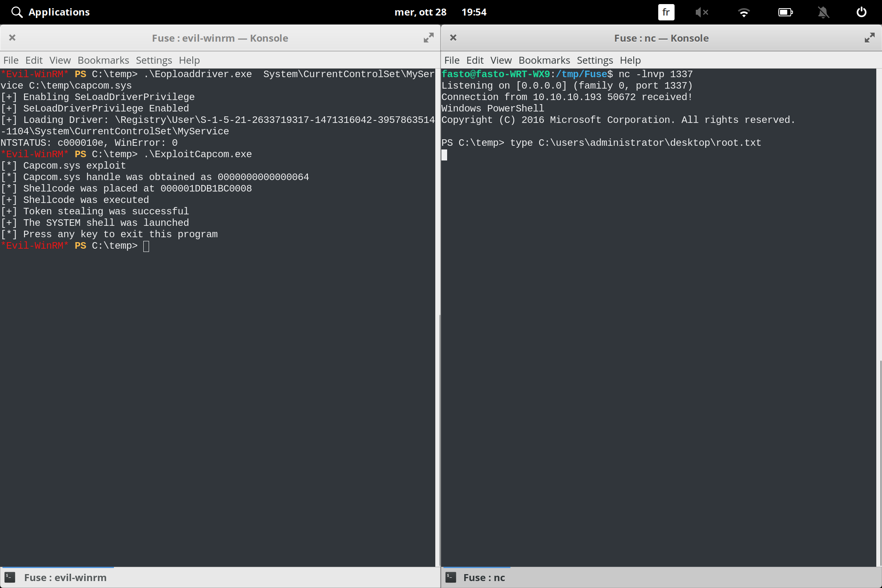Toggle the notifications bell icon
The height and width of the screenshot is (588, 882).
tap(823, 12)
